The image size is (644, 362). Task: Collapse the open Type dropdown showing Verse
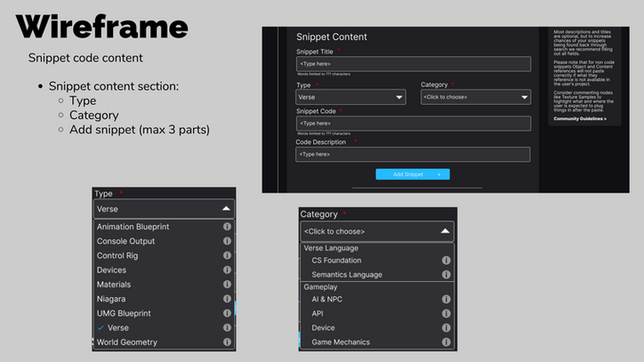tap(226, 209)
